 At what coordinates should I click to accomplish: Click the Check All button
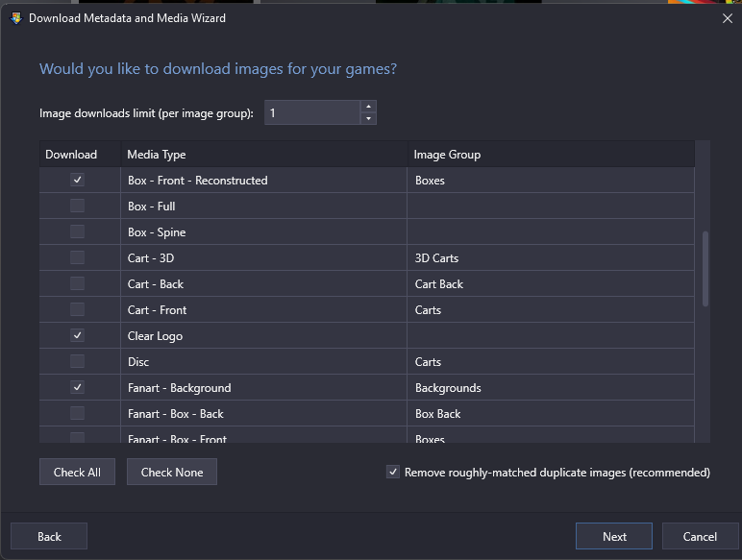coord(77,472)
